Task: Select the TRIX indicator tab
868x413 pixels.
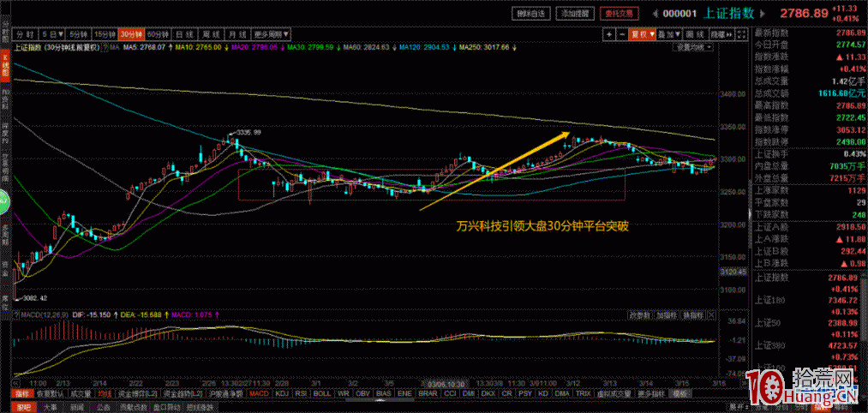Action: coord(584,393)
